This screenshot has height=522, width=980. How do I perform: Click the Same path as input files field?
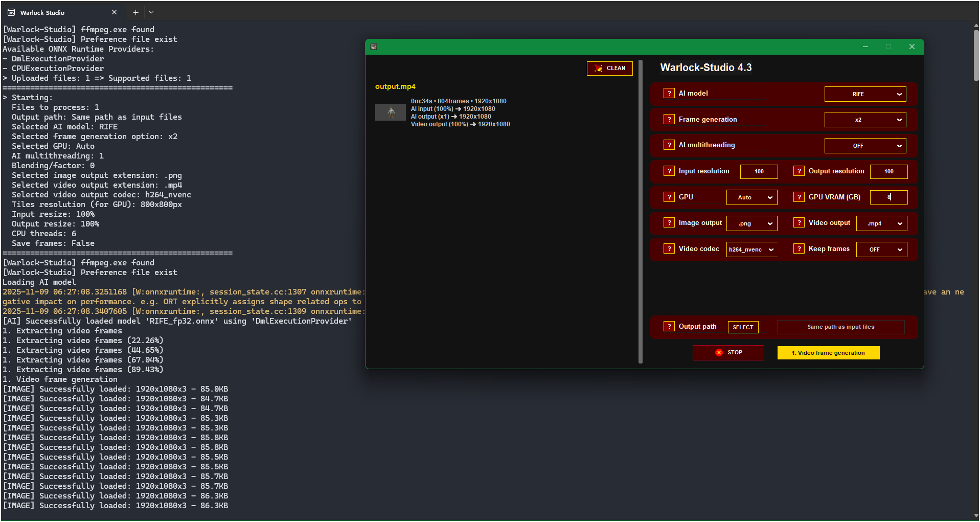840,327
